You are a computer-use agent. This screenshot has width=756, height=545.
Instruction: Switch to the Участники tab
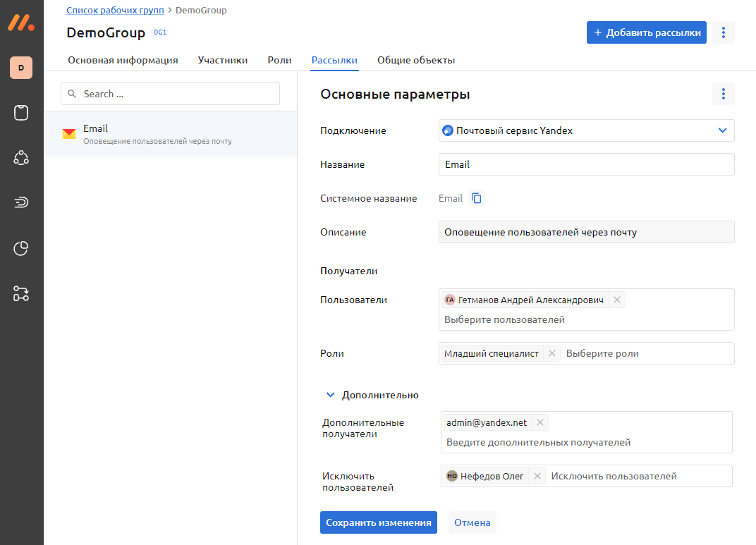[x=223, y=60]
